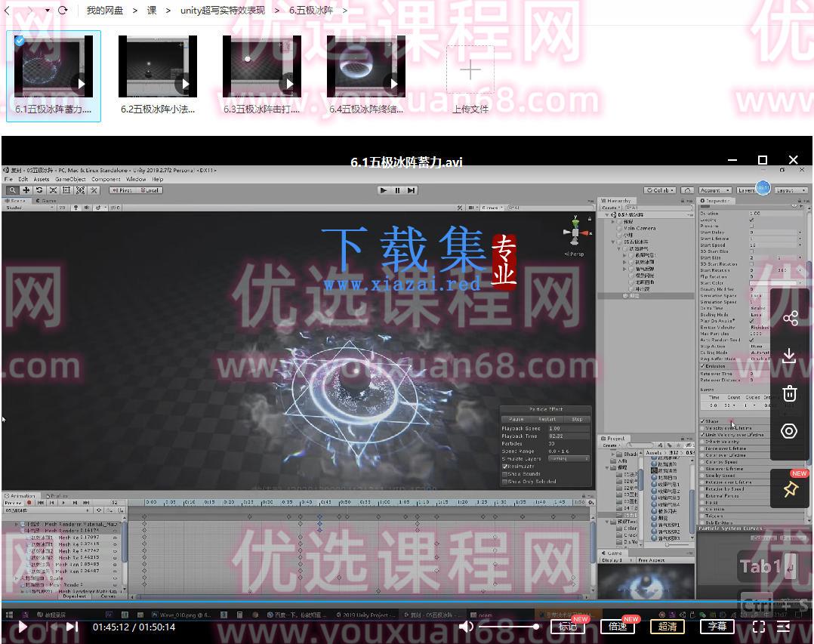Toggle Looping checkbox in Inspector

click(752, 220)
